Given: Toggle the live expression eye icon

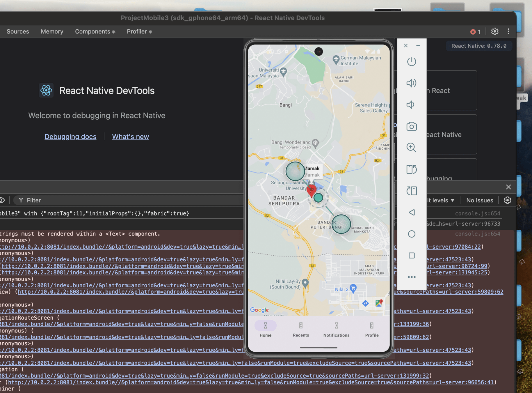Looking at the screenshot, I should (2, 200).
